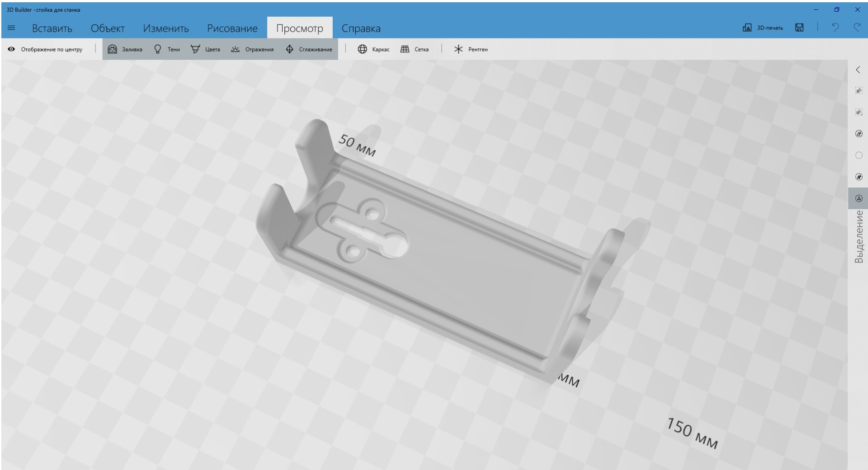Restore down the 3D Builder window
This screenshot has height=470, width=868.
pyautogui.click(x=837, y=9)
